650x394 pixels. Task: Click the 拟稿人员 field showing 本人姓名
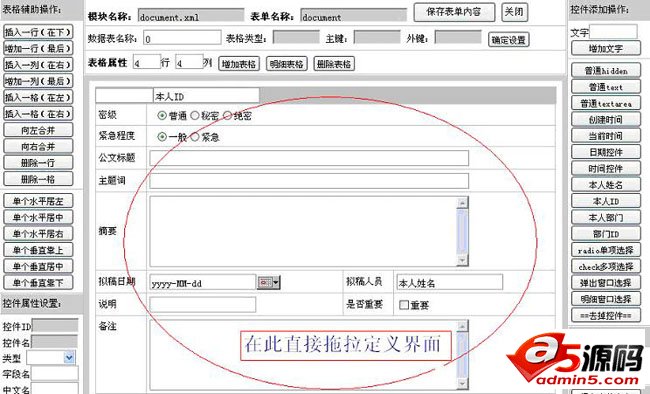click(x=450, y=282)
